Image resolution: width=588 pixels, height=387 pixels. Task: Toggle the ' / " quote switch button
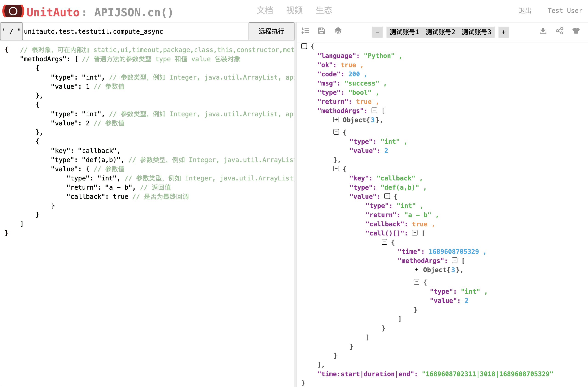12,31
